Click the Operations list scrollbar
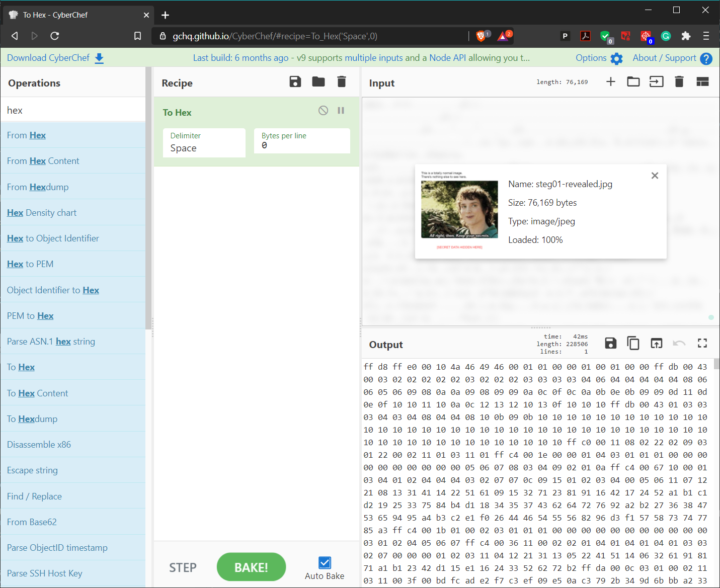The height and width of the screenshot is (588, 720). pyautogui.click(x=148, y=198)
